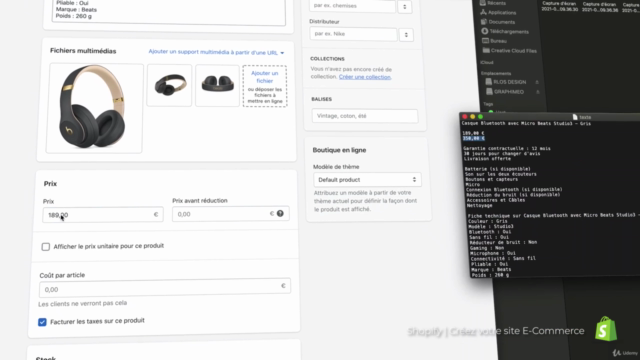Screen dimensions: 640x360
Task: Click the Prix input field showing 189,00
Action: pyautogui.click(x=103, y=215)
